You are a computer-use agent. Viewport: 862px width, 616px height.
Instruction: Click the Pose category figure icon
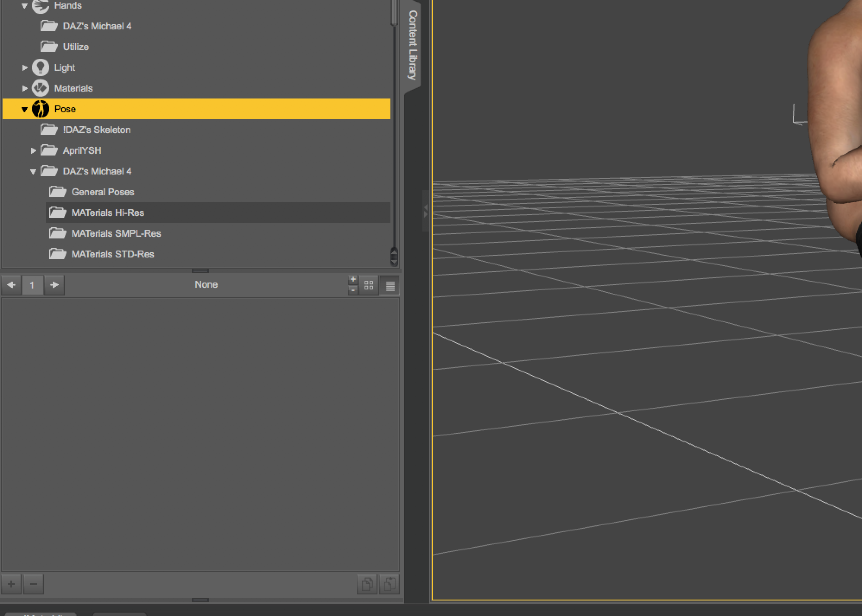pos(41,109)
